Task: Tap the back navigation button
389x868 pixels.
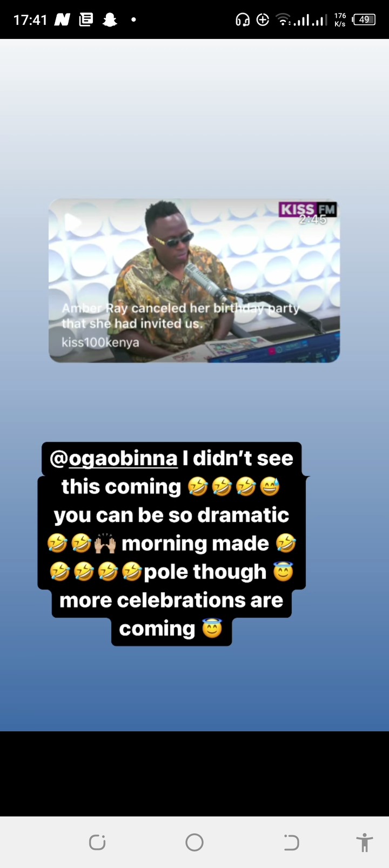Action: pyautogui.click(x=291, y=842)
